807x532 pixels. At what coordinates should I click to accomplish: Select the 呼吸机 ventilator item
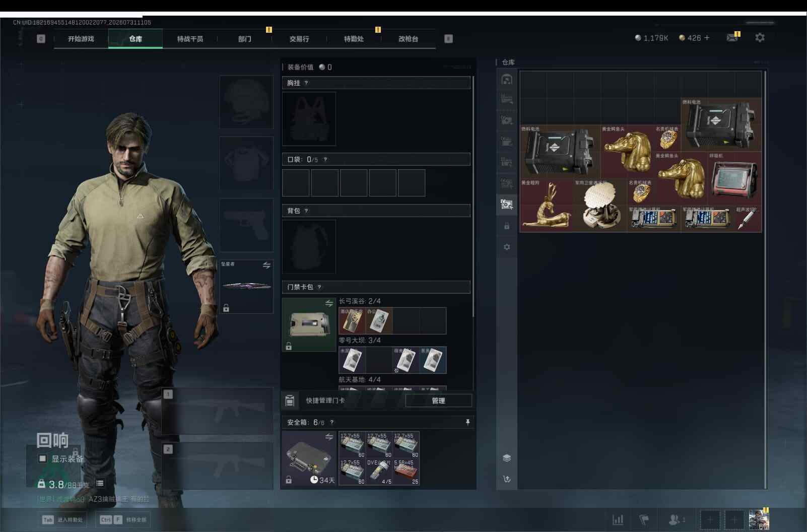(x=734, y=178)
